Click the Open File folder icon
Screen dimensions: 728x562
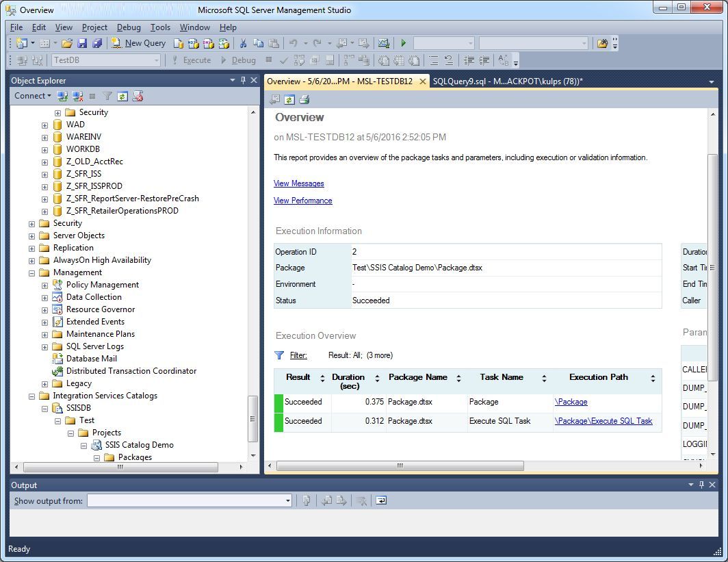(68, 43)
